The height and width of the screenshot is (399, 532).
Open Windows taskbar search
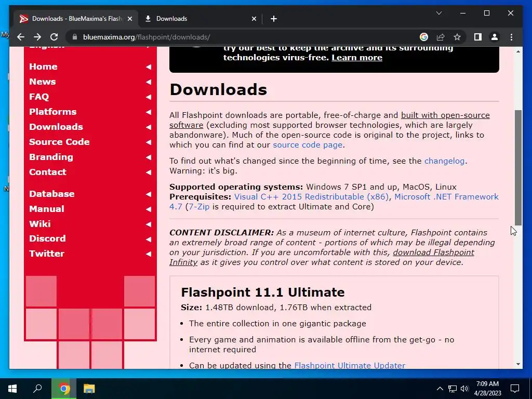[37, 389]
